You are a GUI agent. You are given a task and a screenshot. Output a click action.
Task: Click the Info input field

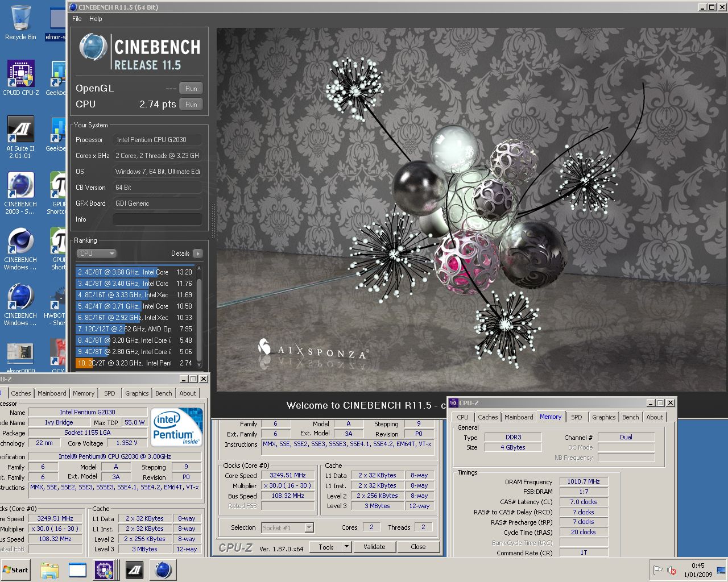[158, 219]
